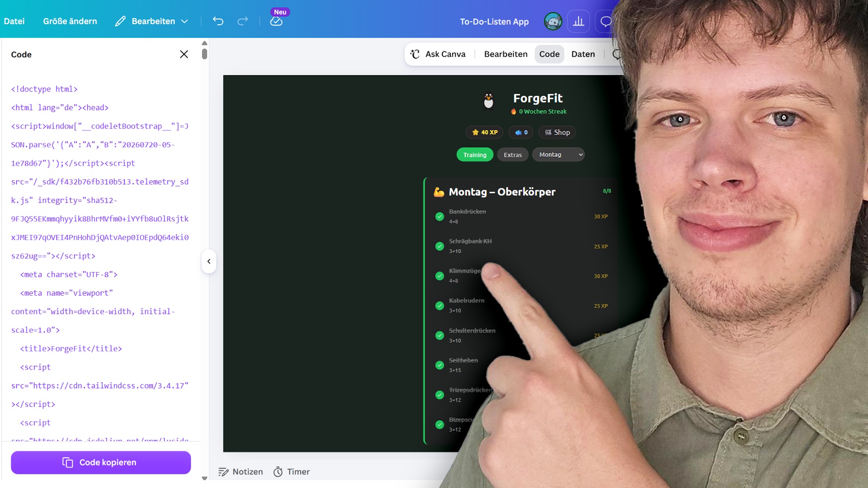Select the Daten tab in floating toolbar
The image size is (868, 488).
click(583, 54)
